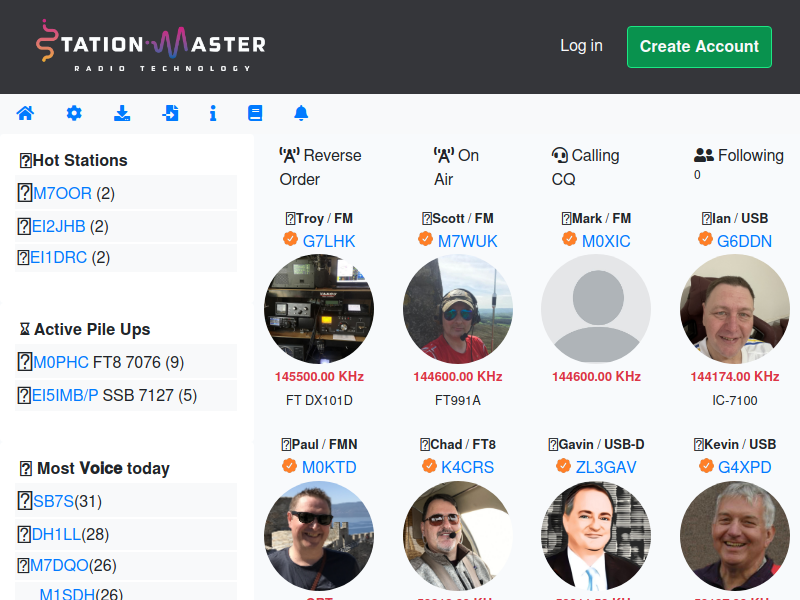
Task: Open callsign K4CRS profile link
Action: click(468, 467)
